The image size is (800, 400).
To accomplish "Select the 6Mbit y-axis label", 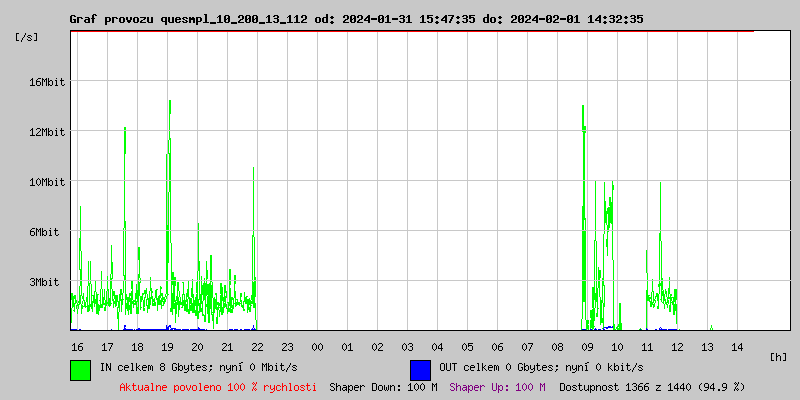I will 43,232.
